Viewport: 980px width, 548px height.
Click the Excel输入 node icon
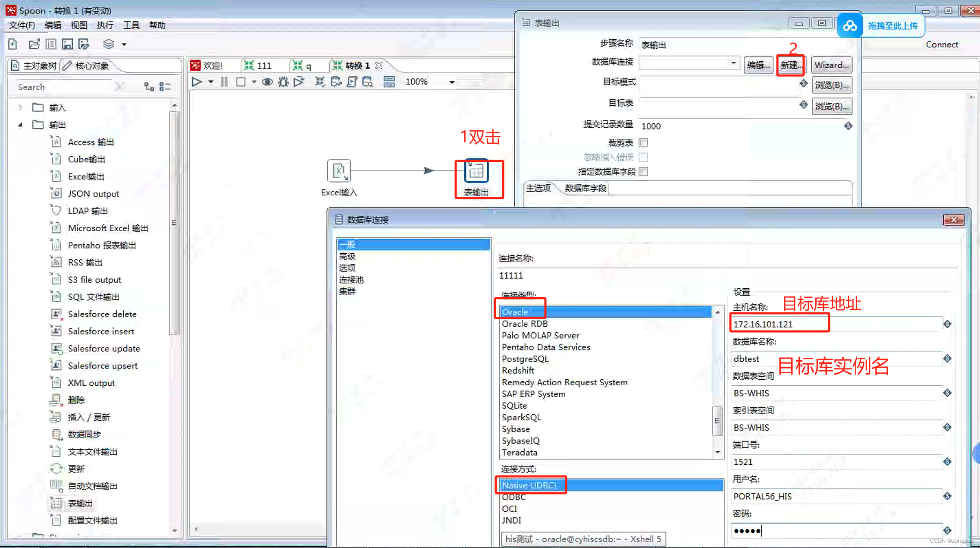338,171
